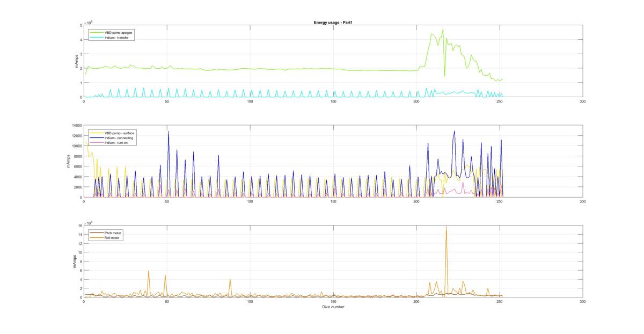Image resolution: width=644 pixels, height=334 pixels.
Task: Select 'Iridium - transfer' legend entry
Action: pyautogui.click(x=115, y=38)
